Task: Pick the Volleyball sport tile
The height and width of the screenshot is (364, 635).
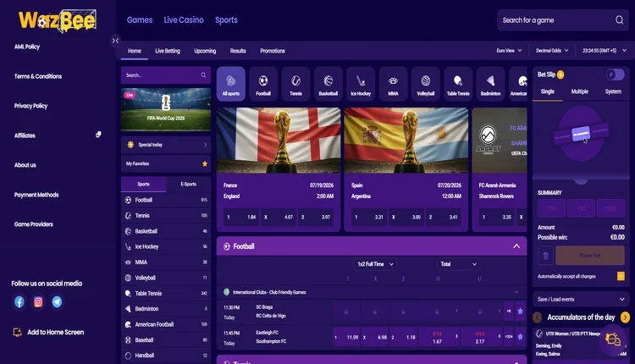Action: click(425, 84)
